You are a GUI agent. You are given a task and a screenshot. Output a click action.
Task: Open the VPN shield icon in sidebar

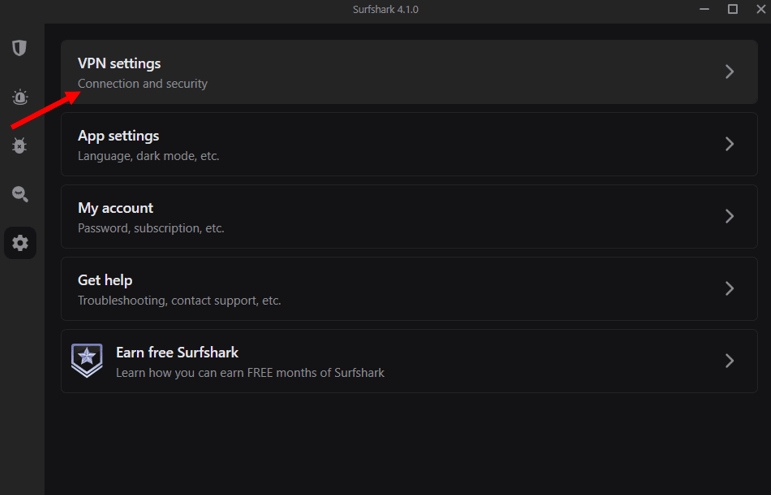(x=20, y=48)
